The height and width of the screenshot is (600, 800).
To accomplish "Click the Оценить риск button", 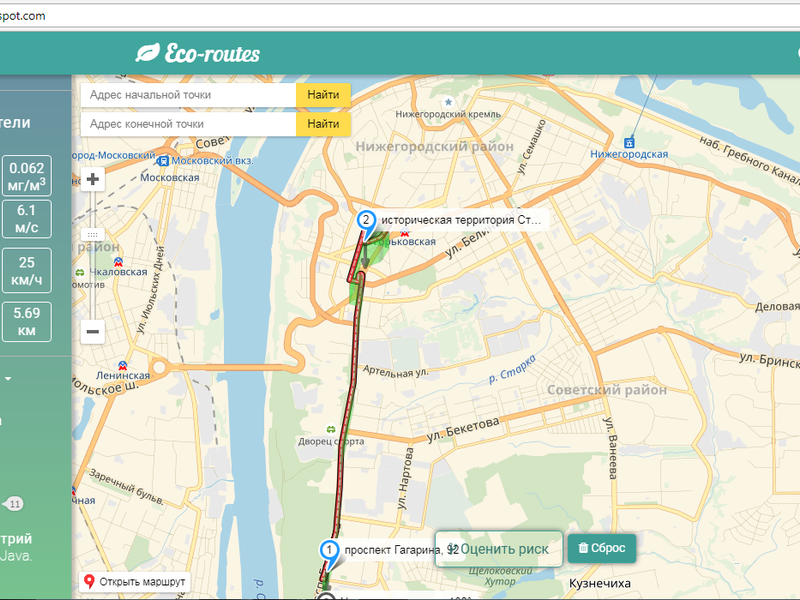I will (x=498, y=548).
